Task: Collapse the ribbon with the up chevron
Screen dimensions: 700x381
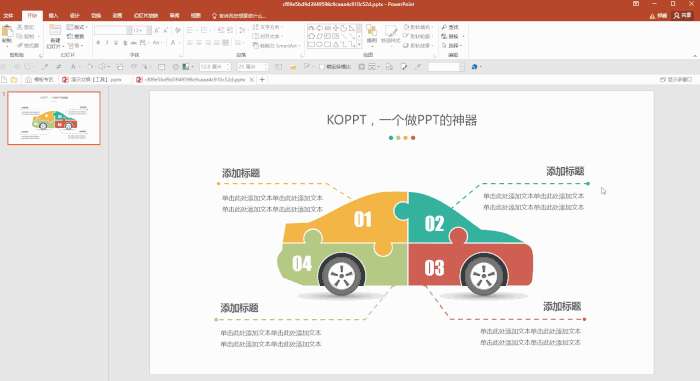Action: coord(695,56)
